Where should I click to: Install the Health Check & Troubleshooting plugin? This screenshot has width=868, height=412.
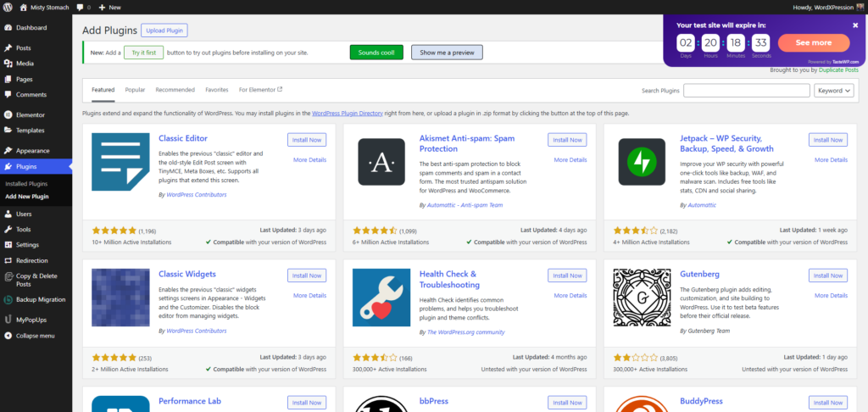point(567,276)
